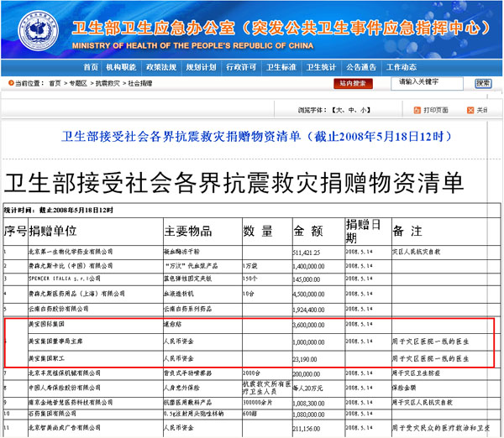The image size is (504, 438).
Task: Click the close page icon
Action: 468,110
